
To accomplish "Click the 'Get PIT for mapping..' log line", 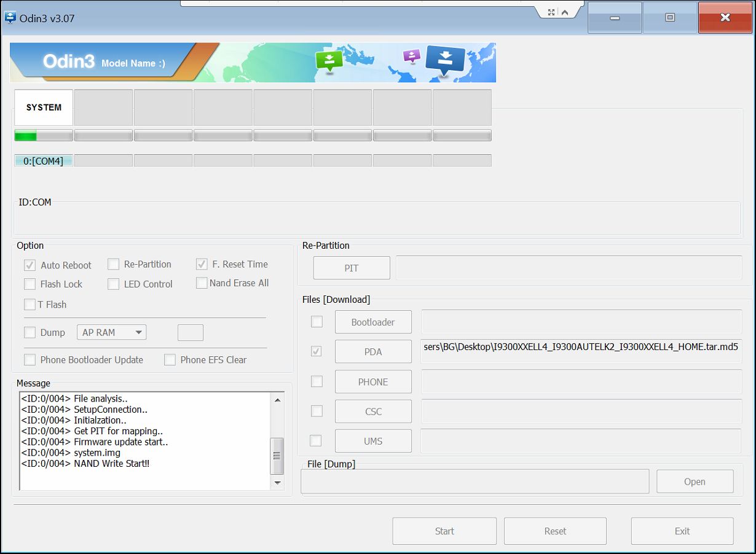I will 92,431.
